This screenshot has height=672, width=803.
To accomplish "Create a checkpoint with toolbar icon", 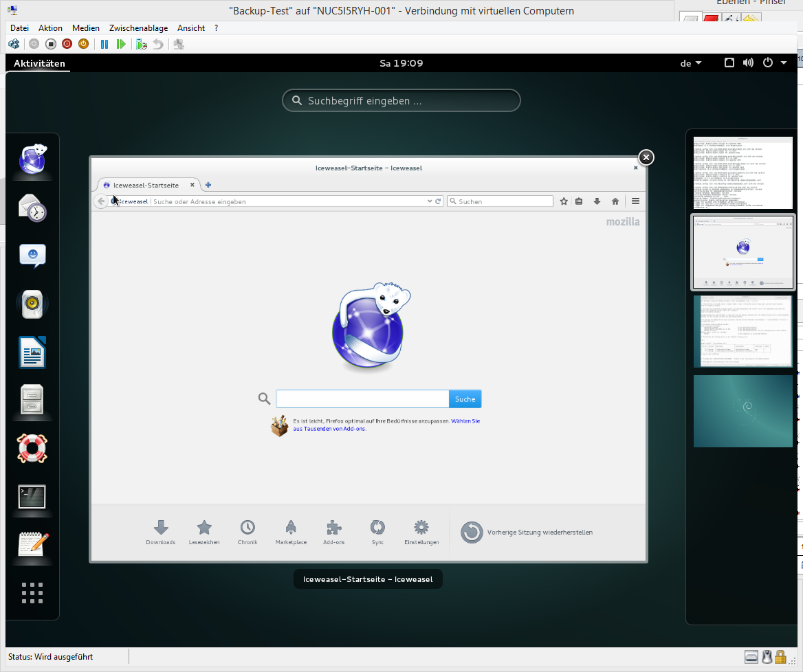I will (x=142, y=45).
